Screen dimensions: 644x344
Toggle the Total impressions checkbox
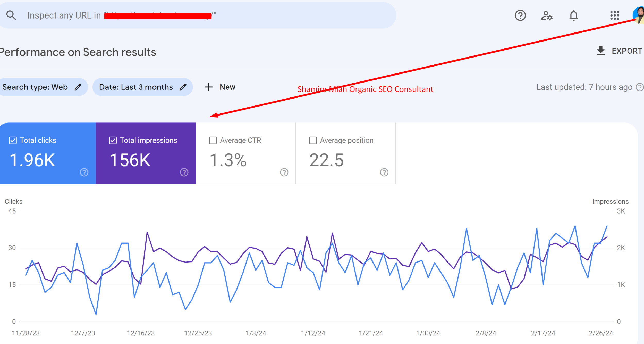[x=112, y=140]
